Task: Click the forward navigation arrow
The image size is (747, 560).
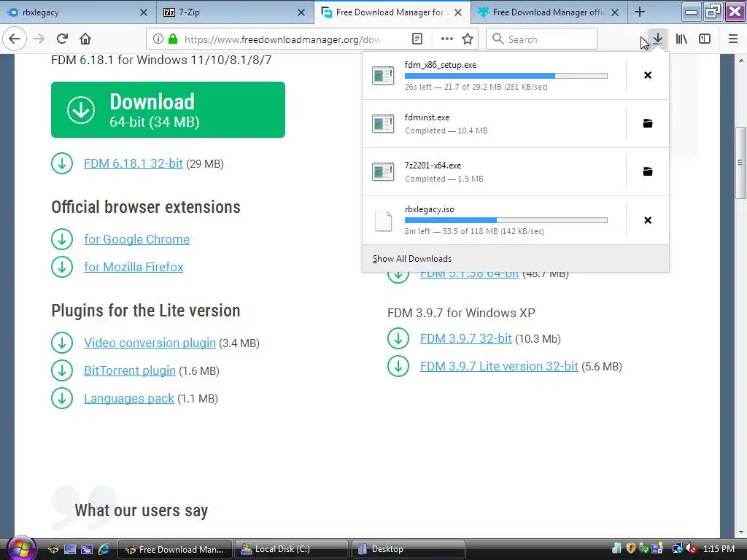Action: [39, 39]
